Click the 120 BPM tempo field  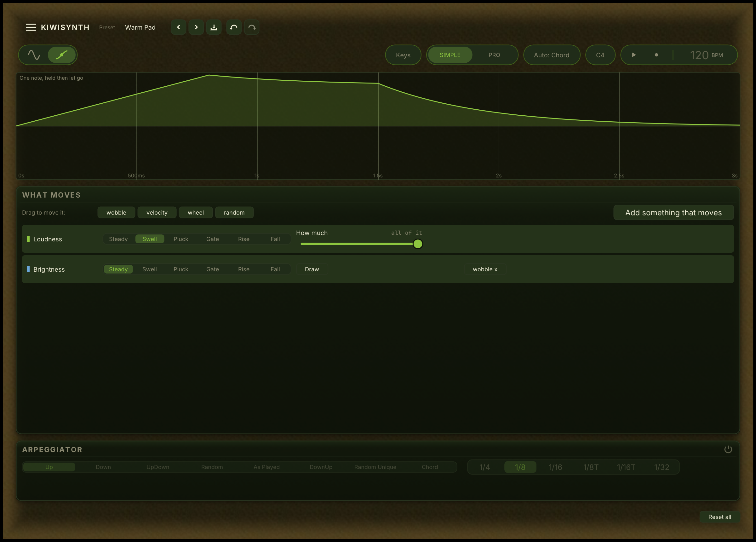[x=706, y=55]
